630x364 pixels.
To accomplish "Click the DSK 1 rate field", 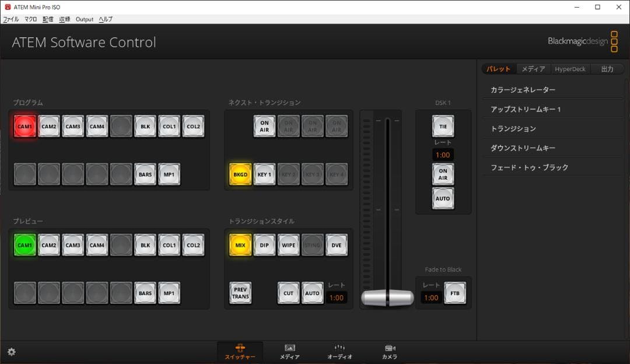I will coord(443,155).
